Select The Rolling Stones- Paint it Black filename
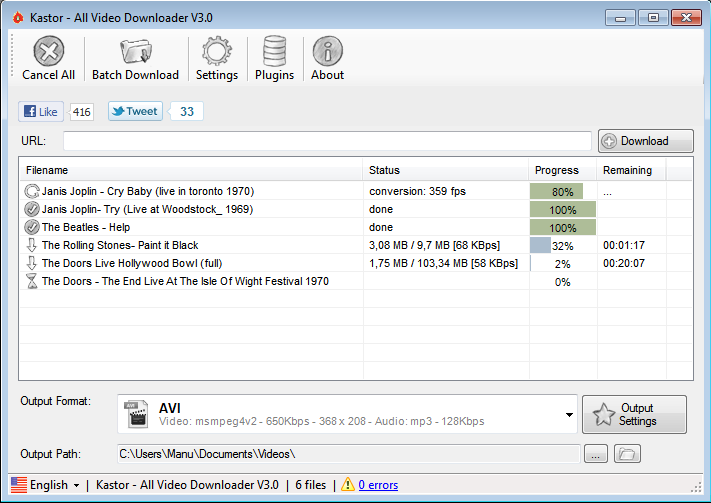This screenshot has height=503, width=711. [120, 245]
